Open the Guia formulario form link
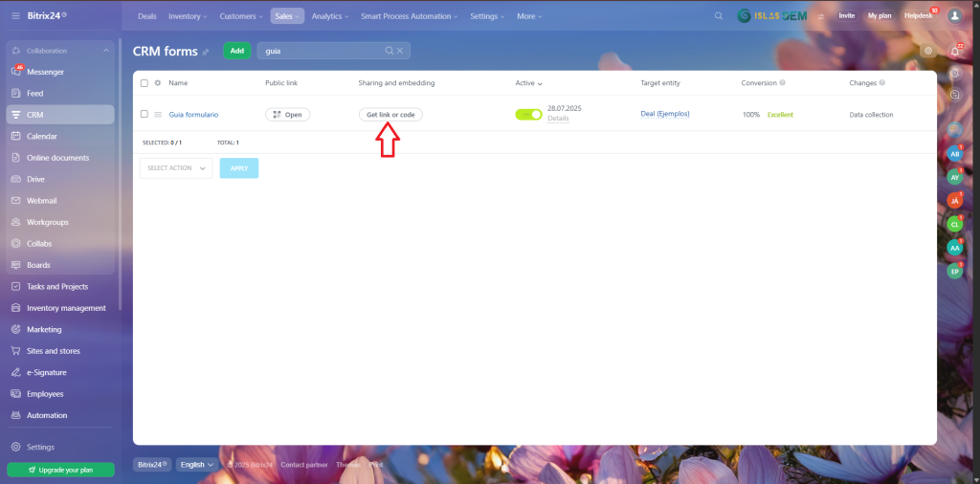980x484 pixels. point(193,114)
